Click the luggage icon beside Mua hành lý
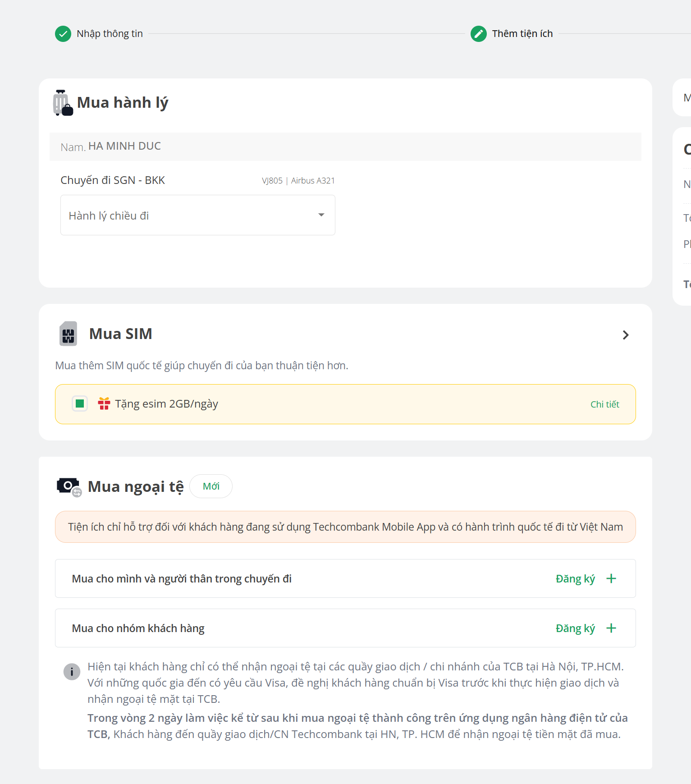Image resolution: width=691 pixels, height=784 pixels. pos(62,103)
